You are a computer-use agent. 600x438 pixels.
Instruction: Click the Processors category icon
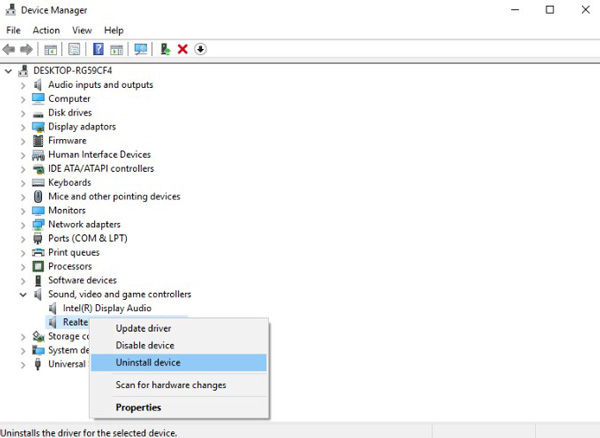pyautogui.click(x=38, y=266)
